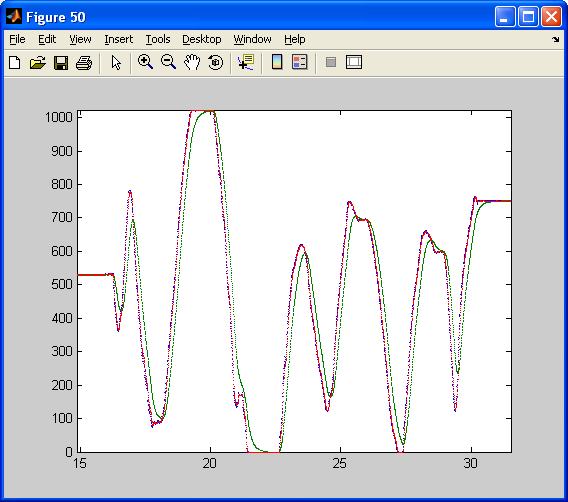This screenshot has width=568, height=502.
Task: Open file using the folder icon
Action: pyautogui.click(x=38, y=63)
